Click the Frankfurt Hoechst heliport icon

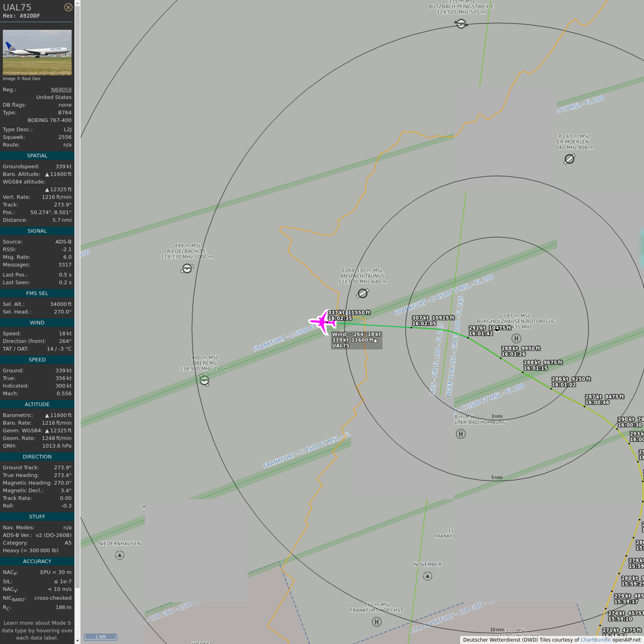click(377, 622)
